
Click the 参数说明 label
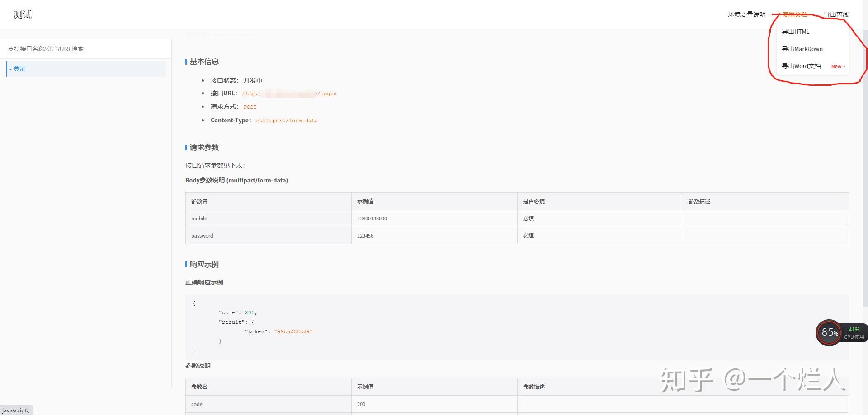198,366
